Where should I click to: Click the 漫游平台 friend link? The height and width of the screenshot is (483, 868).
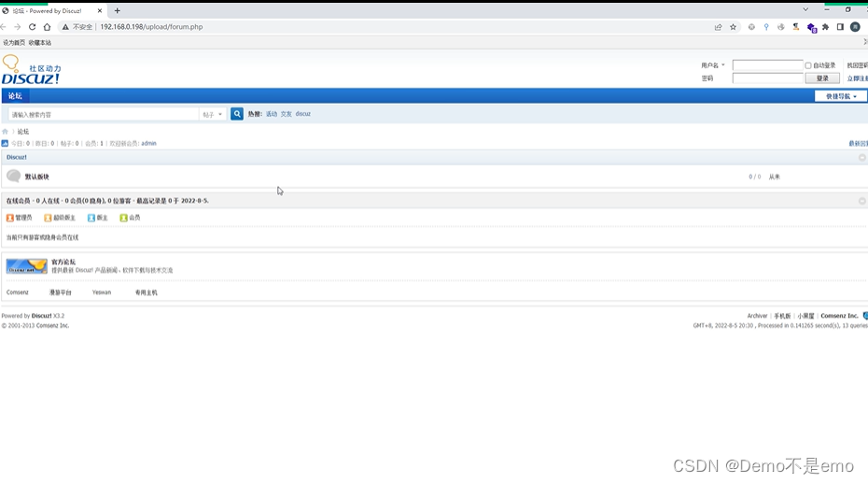(x=61, y=292)
